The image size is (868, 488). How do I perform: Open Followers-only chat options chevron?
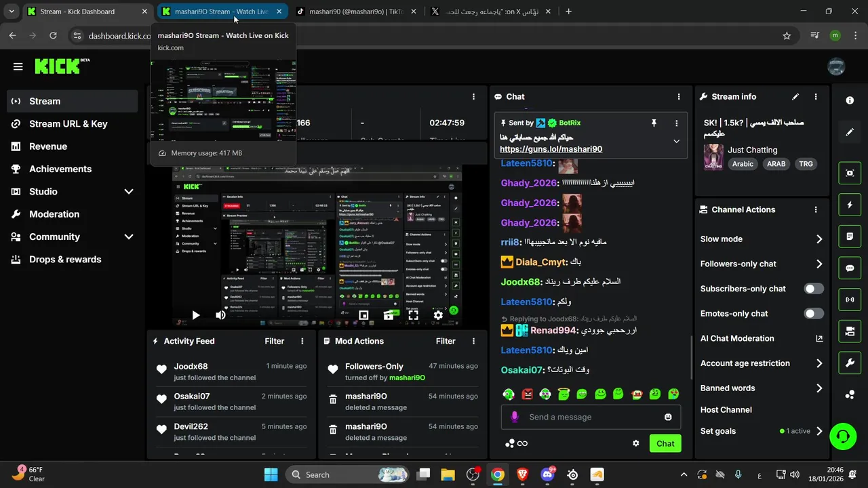[819, 264]
